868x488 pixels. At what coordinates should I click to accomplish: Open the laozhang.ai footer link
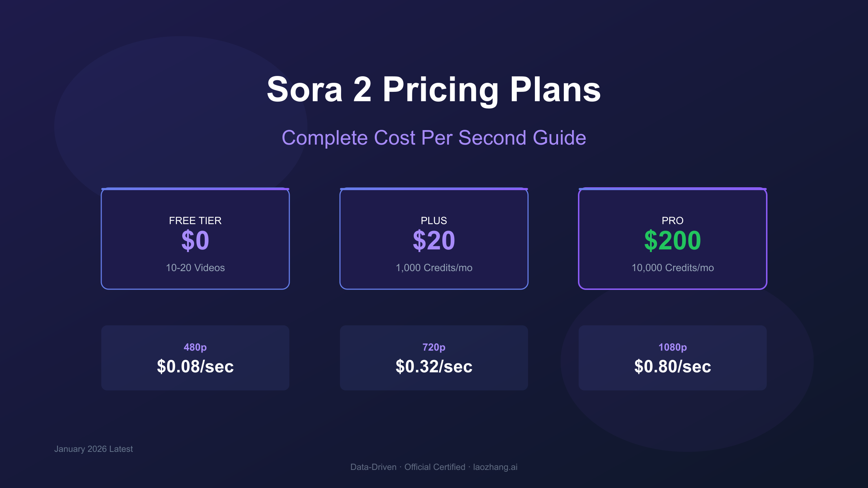495,467
